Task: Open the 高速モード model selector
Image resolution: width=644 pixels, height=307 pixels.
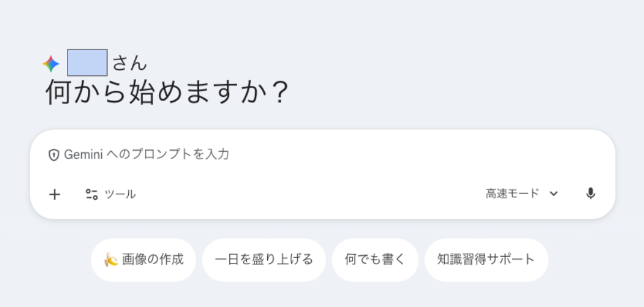Action: [x=513, y=194]
